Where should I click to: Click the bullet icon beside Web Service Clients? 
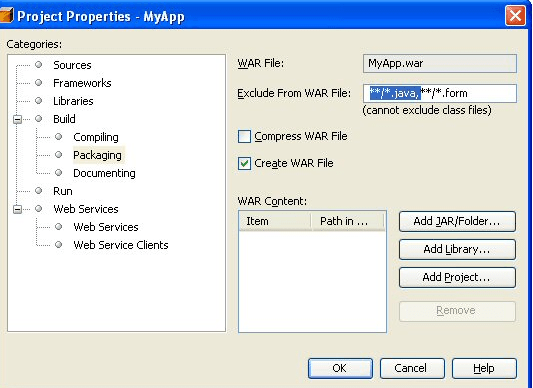coord(59,244)
